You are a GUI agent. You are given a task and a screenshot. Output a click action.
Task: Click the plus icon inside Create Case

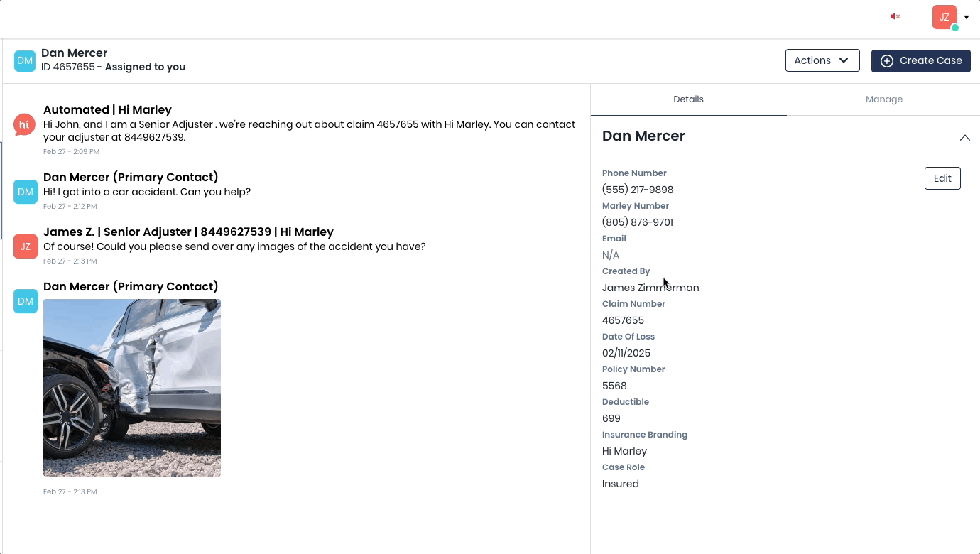tap(886, 61)
